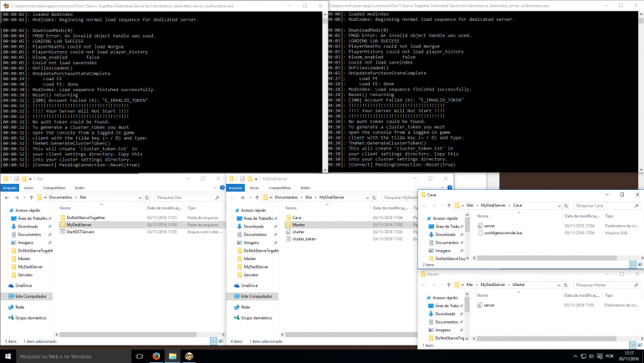The width and height of the screenshot is (644, 363).
Task: Select the server file in Master window
Action: pos(490,305)
